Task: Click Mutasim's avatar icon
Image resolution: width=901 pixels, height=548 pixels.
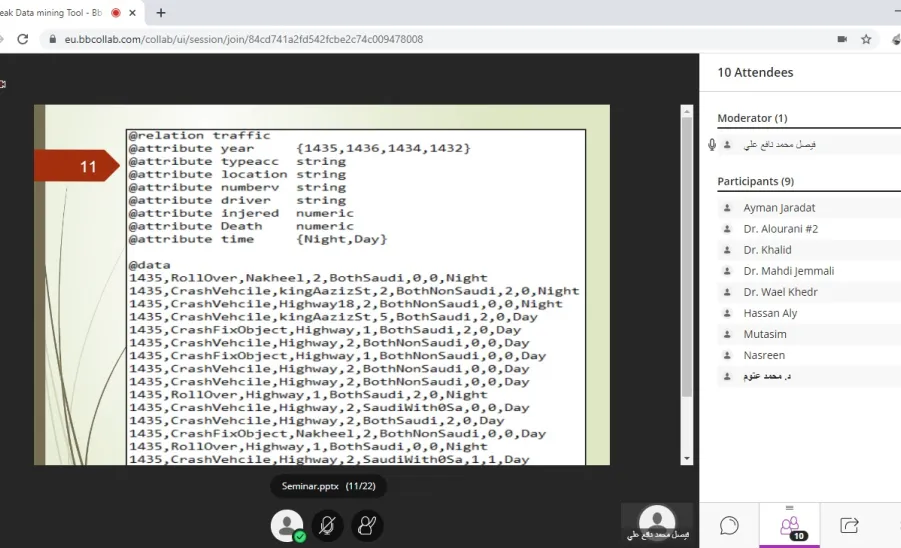Action: (727, 334)
